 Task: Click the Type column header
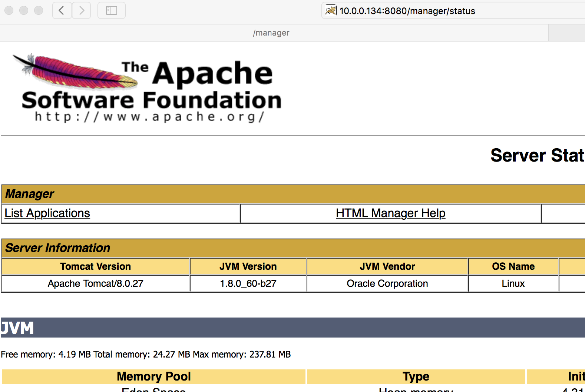[416, 376]
